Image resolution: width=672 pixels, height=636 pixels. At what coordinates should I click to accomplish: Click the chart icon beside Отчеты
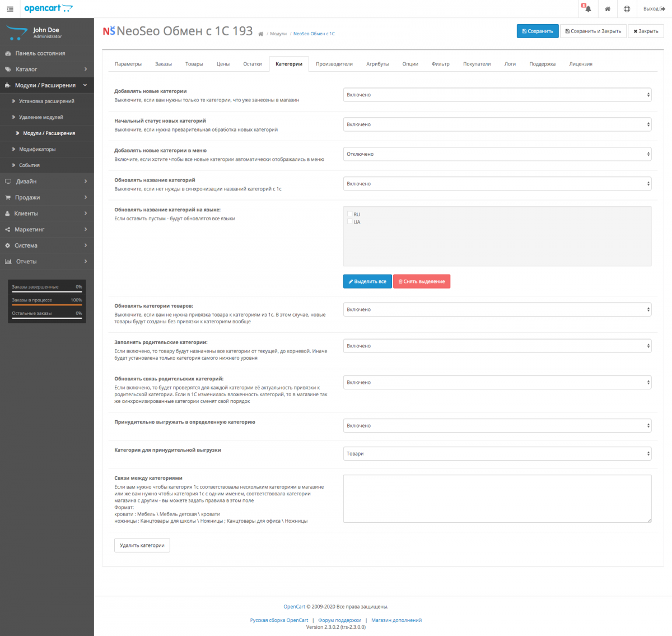tap(8, 262)
